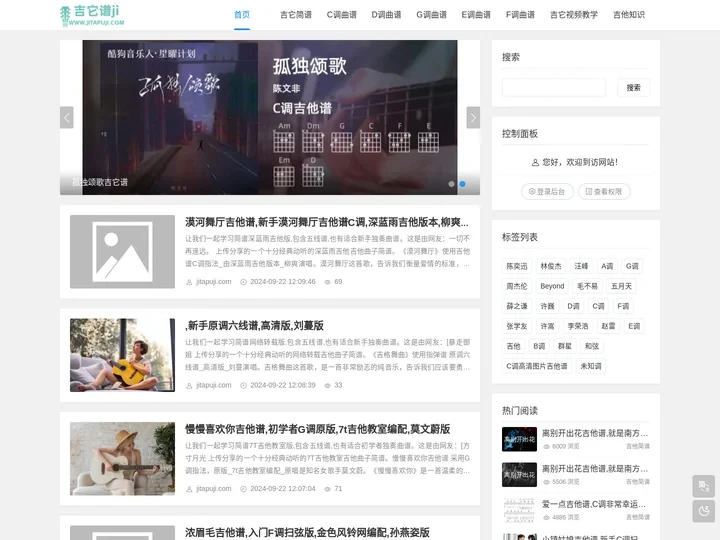Select the second carousel dot indicator
720x540 pixels.
(x=462, y=184)
